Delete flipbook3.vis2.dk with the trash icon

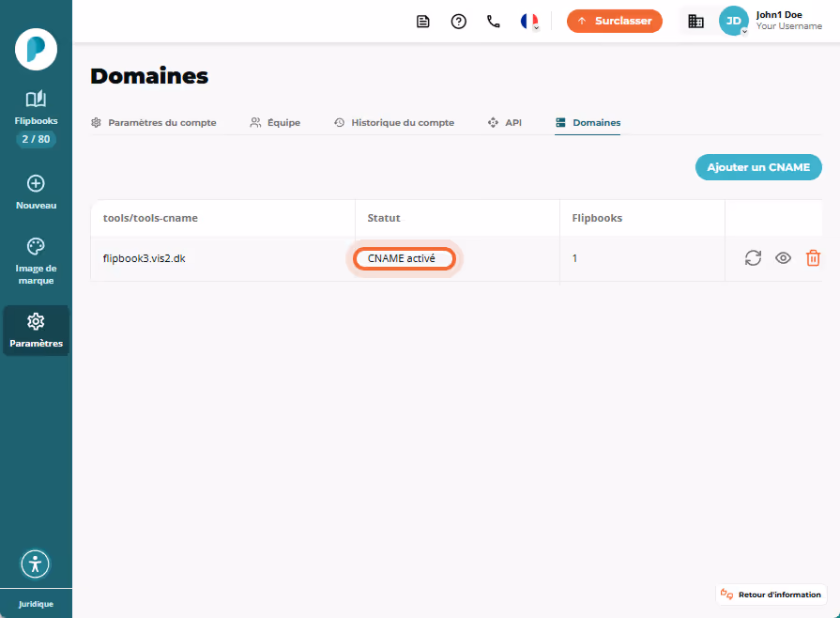[813, 257]
